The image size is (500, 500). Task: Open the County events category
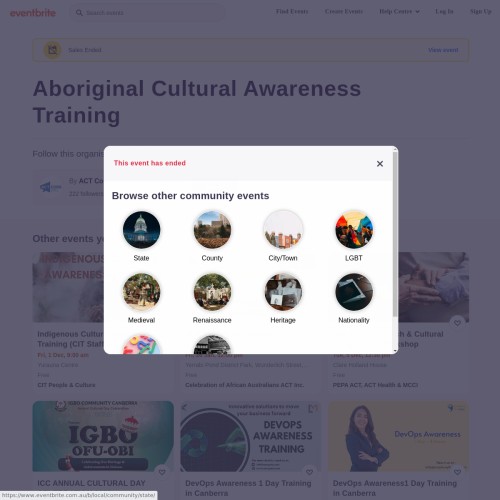click(212, 230)
